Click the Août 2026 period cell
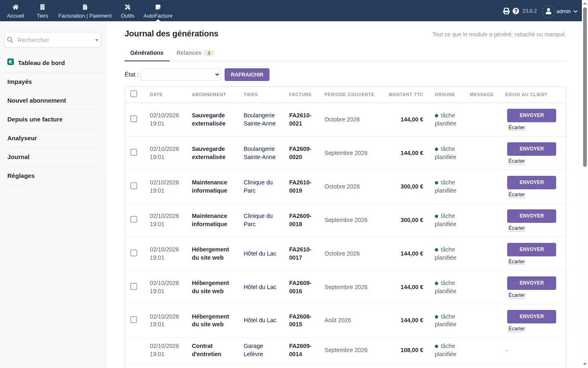Viewport: 588px width, 368px height. pos(338,320)
